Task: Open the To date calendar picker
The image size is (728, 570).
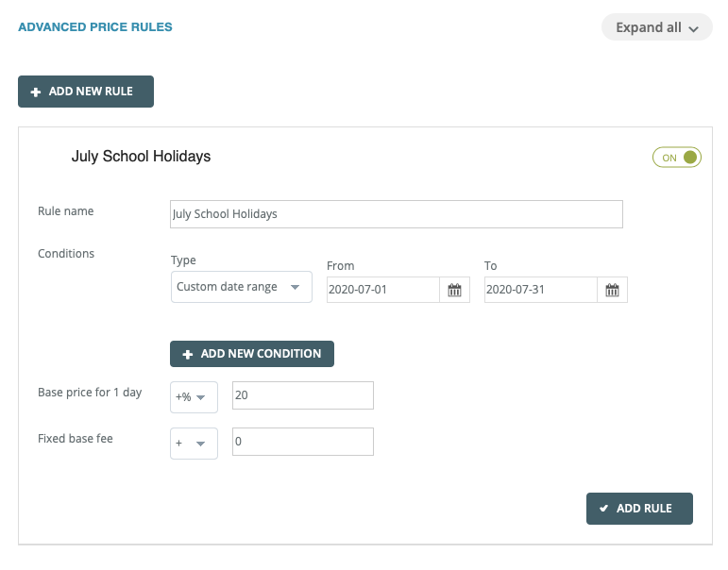Action: (612, 290)
